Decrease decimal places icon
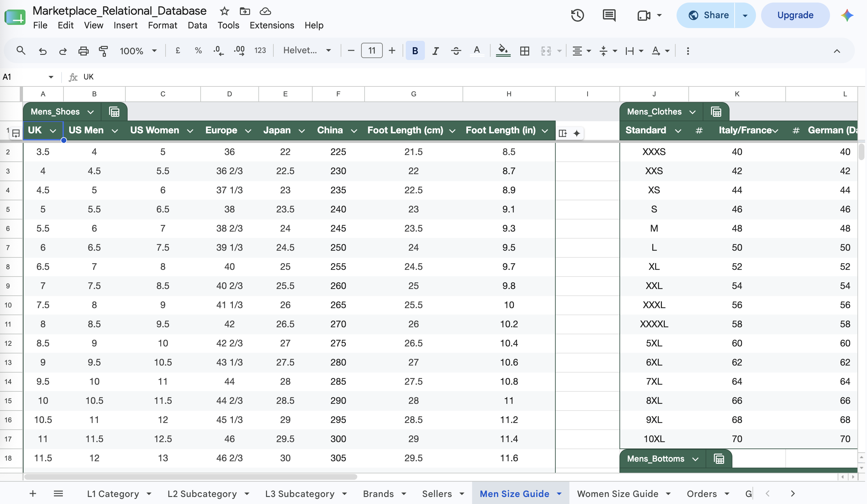The image size is (867, 504). click(x=219, y=51)
